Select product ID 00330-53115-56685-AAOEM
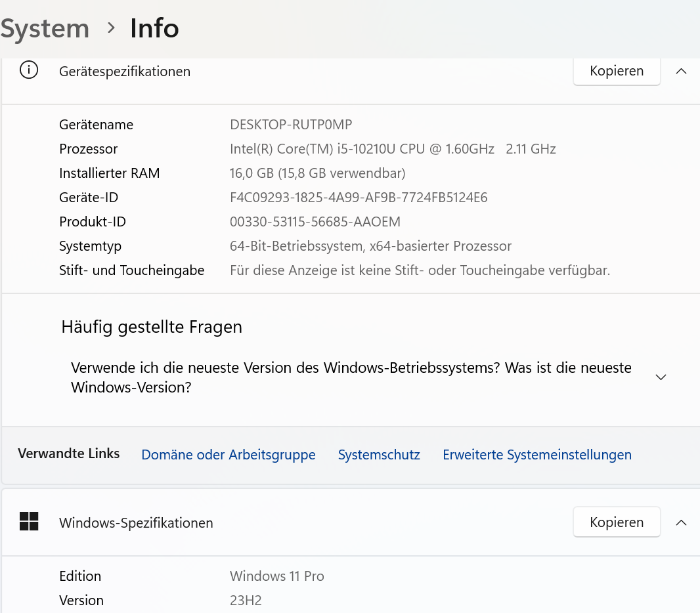 (315, 222)
